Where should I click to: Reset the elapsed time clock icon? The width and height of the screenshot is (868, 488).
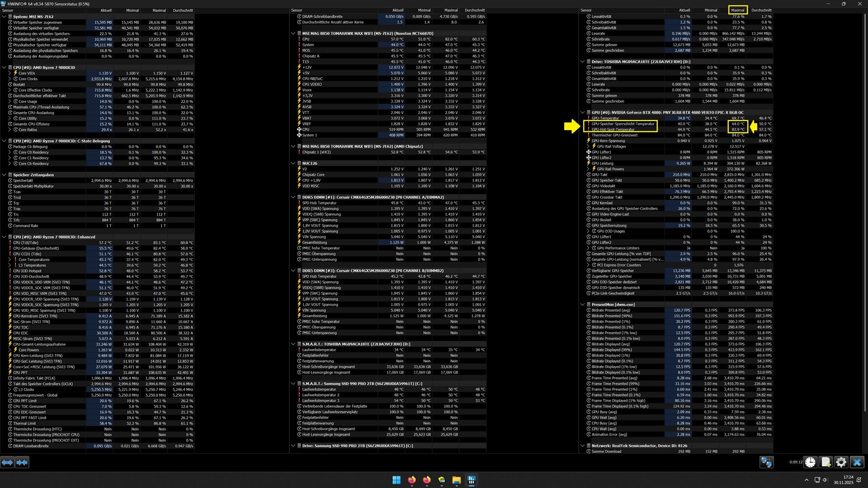point(810,462)
